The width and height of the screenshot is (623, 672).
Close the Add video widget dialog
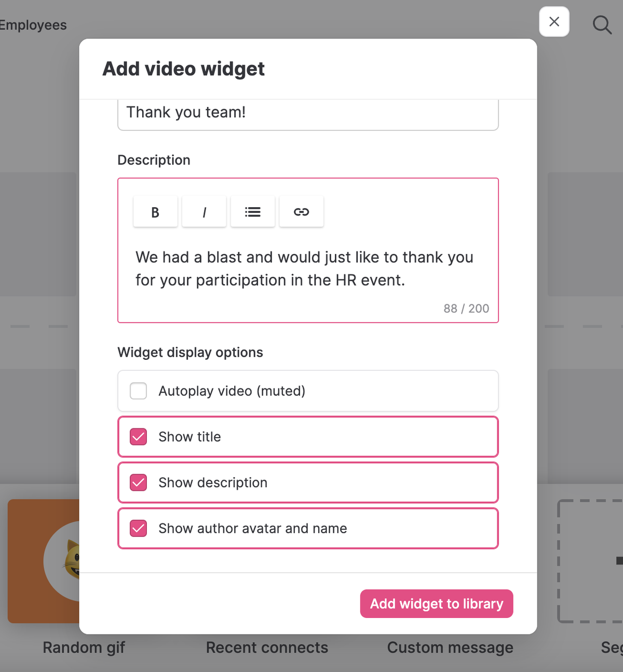coord(554,22)
